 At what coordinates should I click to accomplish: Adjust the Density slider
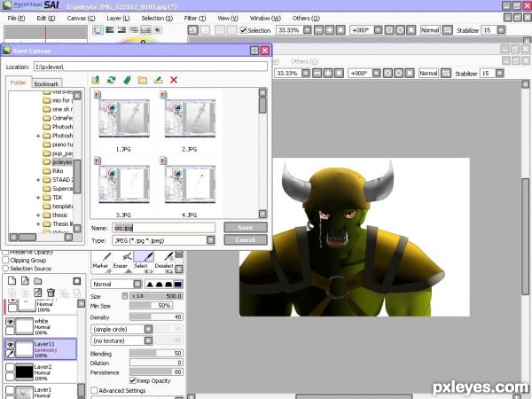[x=156, y=317]
